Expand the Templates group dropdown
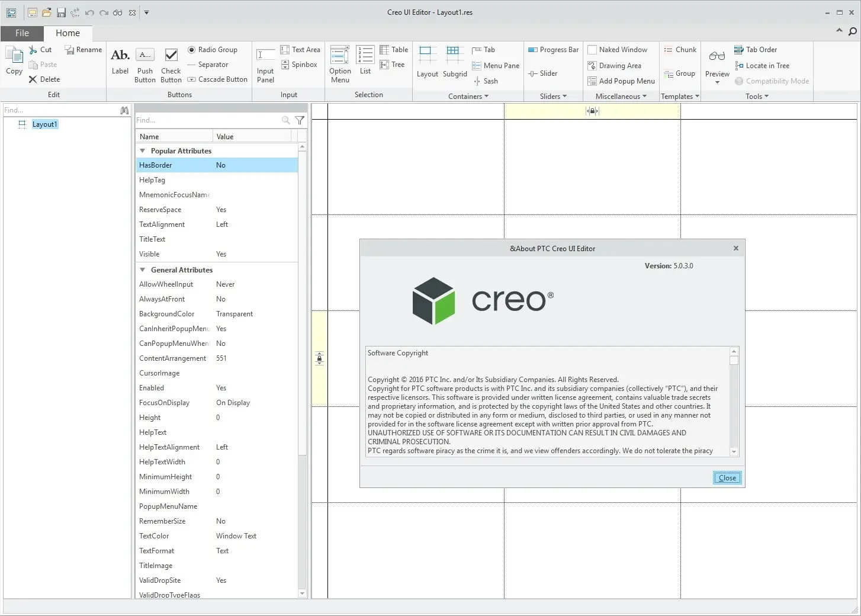 tap(680, 96)
